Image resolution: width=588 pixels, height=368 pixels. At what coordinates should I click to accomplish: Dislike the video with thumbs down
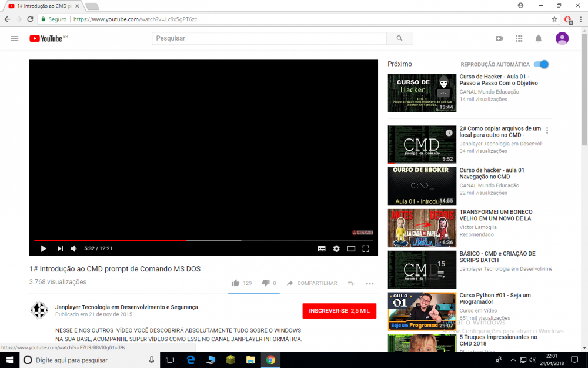[x=265, y=283]
